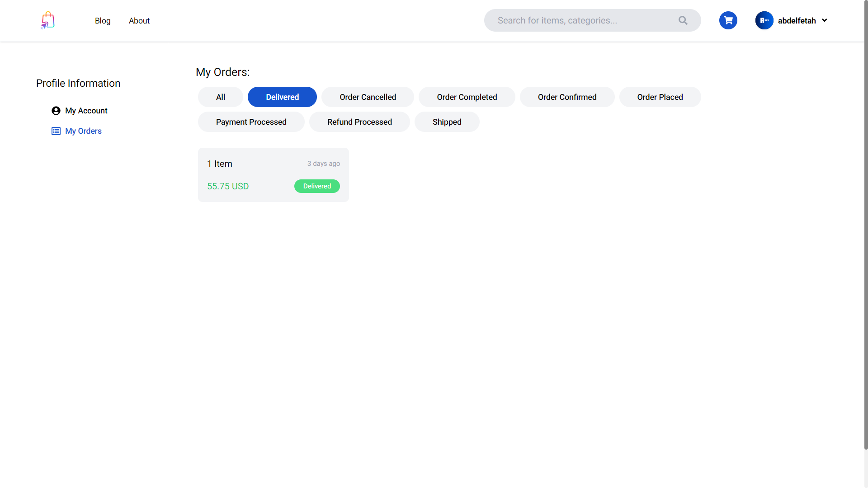Focus the search items input field
The image size is (868, 488).
(x=581, y=20)
